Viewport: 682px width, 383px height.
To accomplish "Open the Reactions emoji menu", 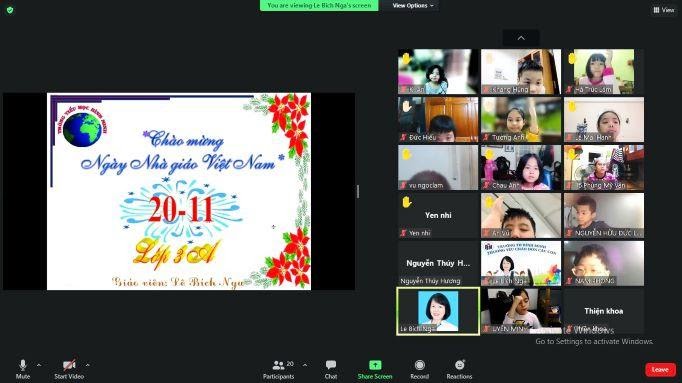I will (x=459, y=369).
